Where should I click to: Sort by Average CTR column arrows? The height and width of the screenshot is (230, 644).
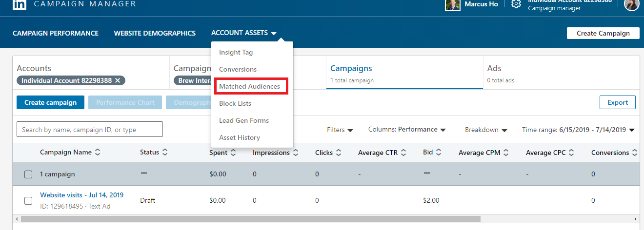[x=403, y=153]
